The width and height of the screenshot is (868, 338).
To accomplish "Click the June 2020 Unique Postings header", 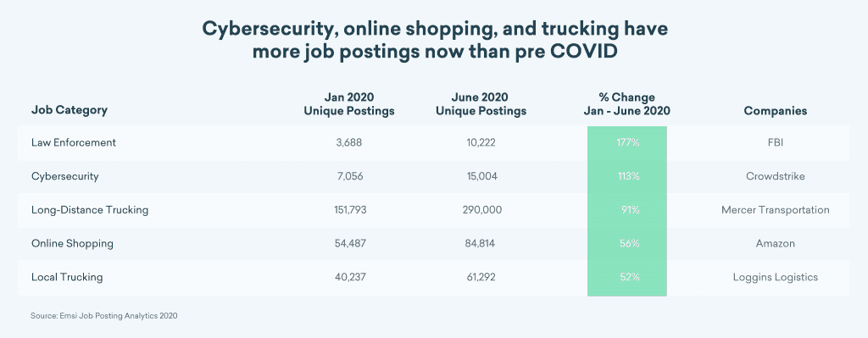I will pos(481,104).
